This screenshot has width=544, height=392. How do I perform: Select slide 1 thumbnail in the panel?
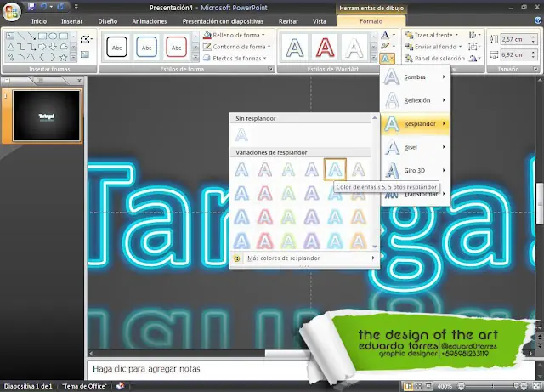[x=48, y=116]
